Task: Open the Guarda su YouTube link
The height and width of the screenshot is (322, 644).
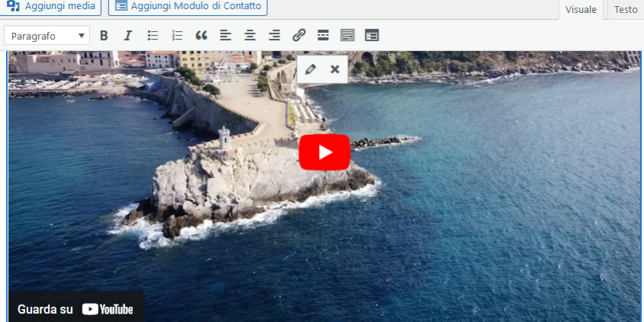Action: [x=76, y=309]
